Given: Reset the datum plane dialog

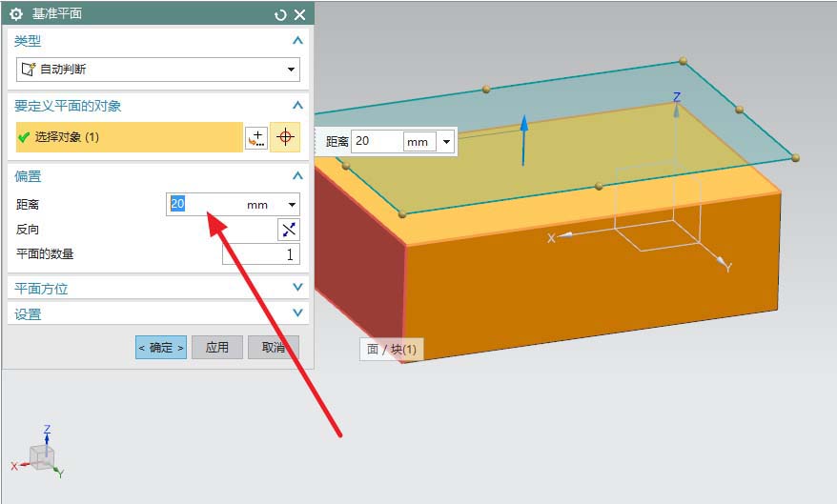Looking at the screenshot, I should coord(280,15).
